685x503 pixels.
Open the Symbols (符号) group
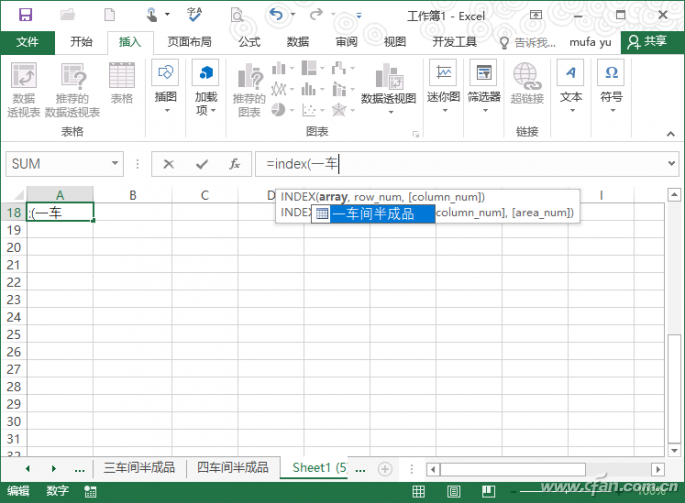coord(611,87)
